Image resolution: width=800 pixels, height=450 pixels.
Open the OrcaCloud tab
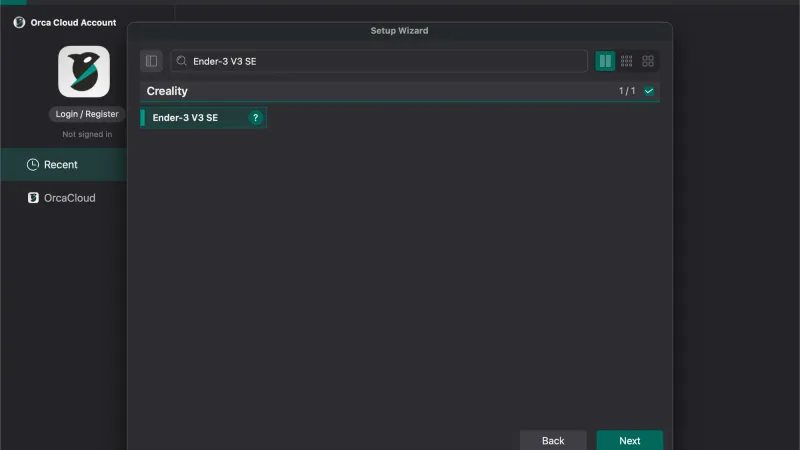(63, 198)
